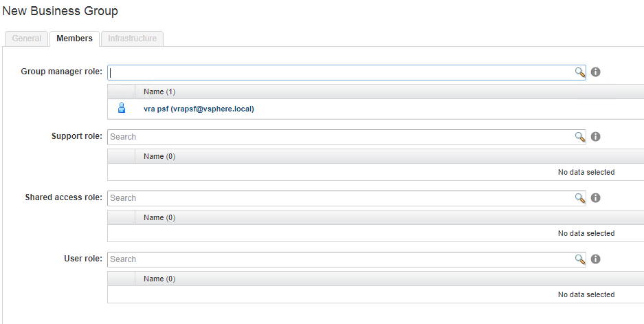Focus the Group manager role input field
644x324 pixels.
tap(340, 72)
